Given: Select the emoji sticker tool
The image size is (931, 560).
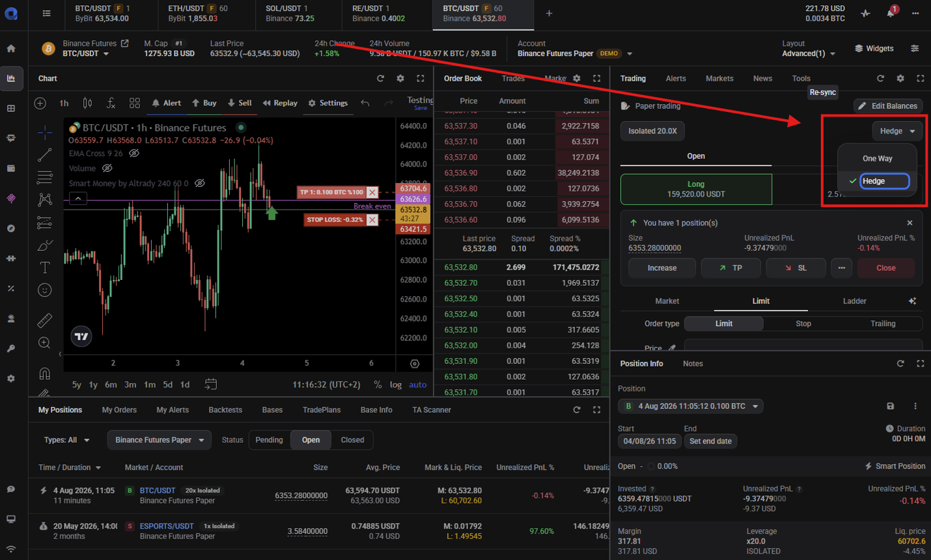Looking at the screenshot, I should [x=45, y=290].
